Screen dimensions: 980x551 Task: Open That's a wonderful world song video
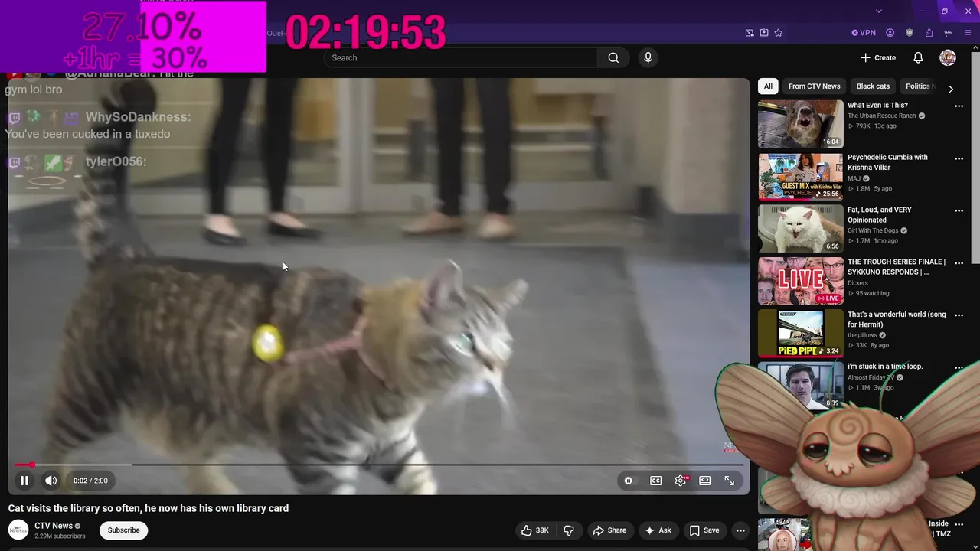pyautogui.click(x=800, y=333)
